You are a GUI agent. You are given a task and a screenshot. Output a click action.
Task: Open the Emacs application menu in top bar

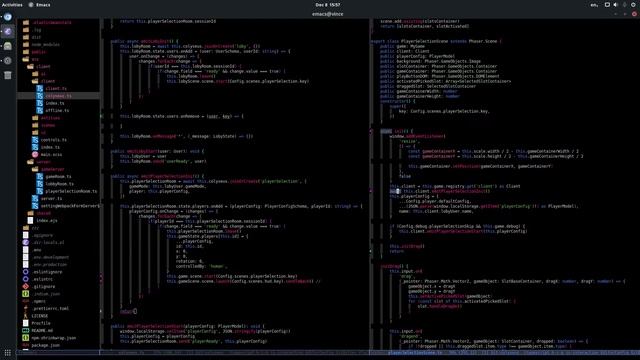(x=40, y=5)
